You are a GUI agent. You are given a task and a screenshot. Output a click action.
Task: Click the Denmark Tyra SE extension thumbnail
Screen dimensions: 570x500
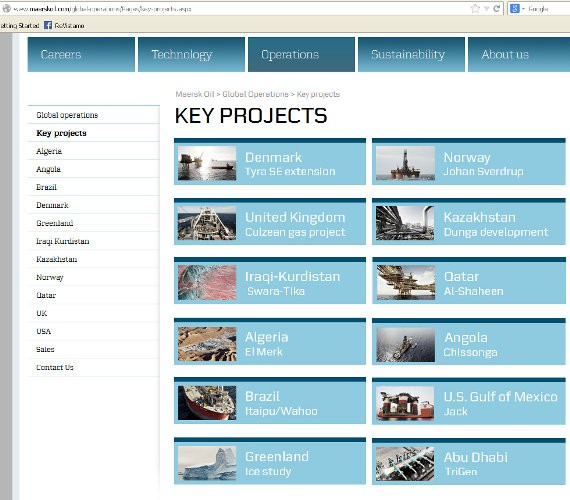point(207,163)
